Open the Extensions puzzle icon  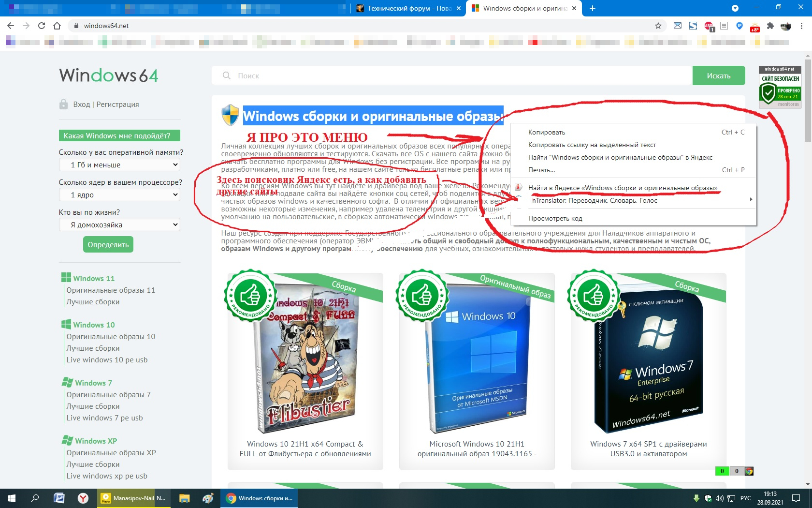click(770, 26)
